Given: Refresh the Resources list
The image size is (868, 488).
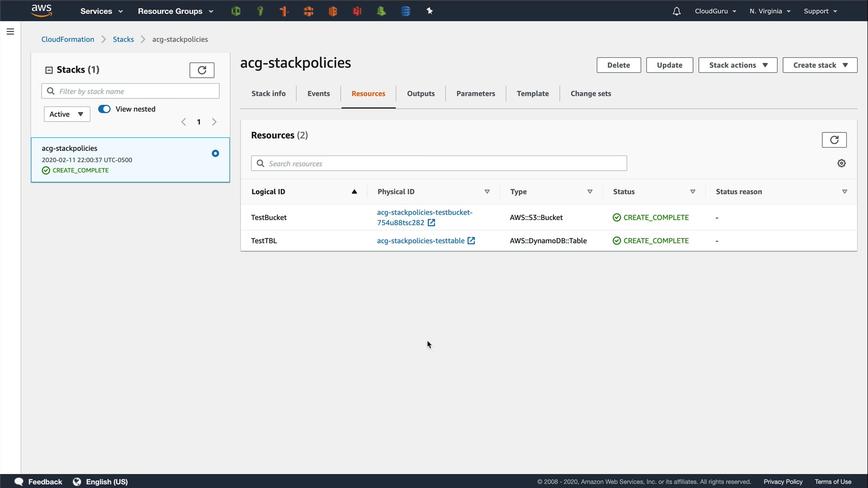Looking at the screenshot, I should click(x=834, y=140).
